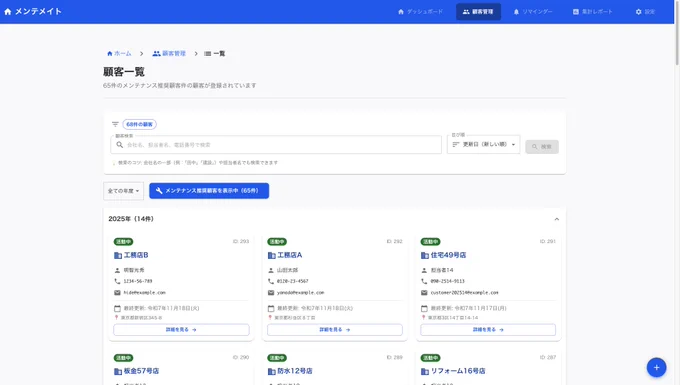Open the 全ての年度 year dropdown
The height and width of the screenshot is (385, 680).
click(123, 191)
